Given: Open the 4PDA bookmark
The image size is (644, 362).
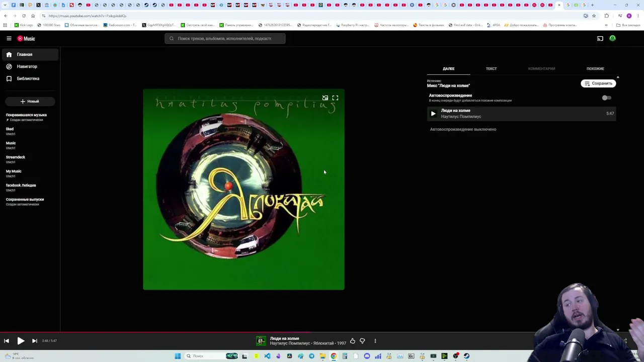Looking at the screenshot, I should [494, 25].
